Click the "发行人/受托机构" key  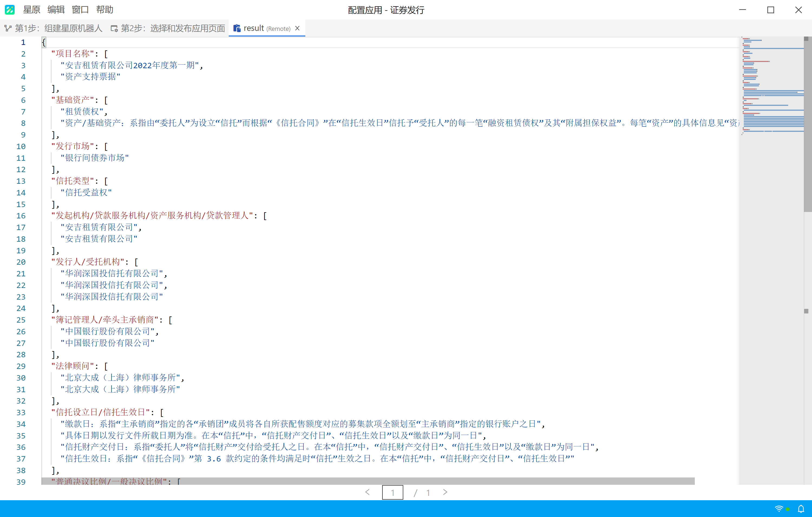point(87,262)
